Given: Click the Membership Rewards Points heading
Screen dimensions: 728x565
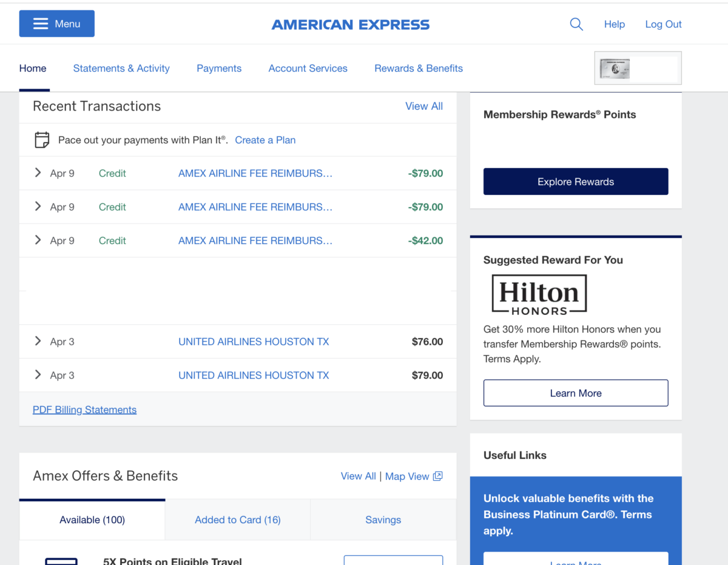Looking at the screenshot, I should 560,115.
